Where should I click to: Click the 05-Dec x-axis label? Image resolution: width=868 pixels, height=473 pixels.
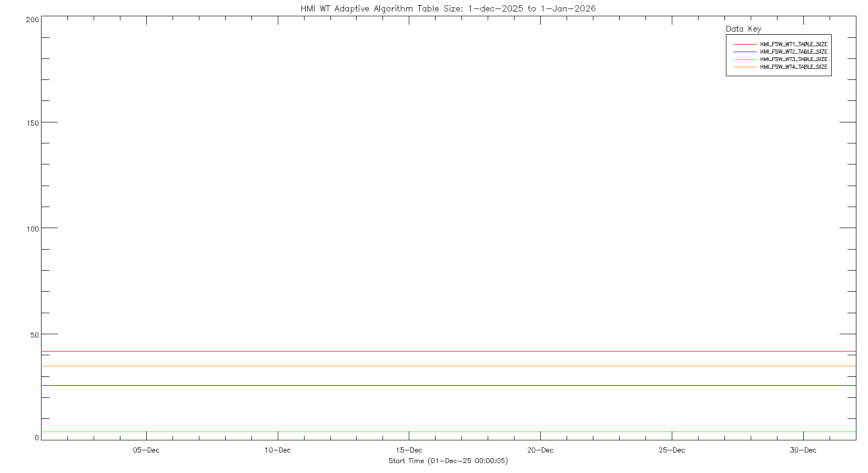click(146, 450)
